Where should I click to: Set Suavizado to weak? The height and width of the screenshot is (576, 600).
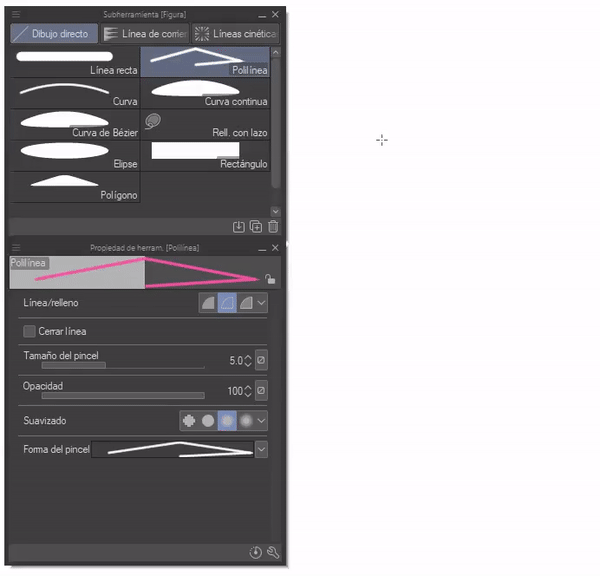click(x=208, y=421)
